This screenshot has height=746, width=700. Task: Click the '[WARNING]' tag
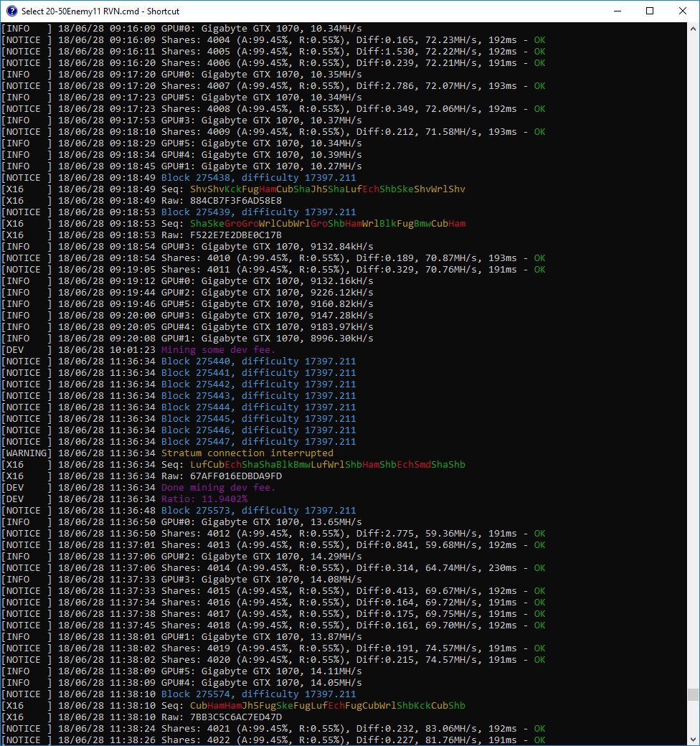pyautogui.click(x=27, y=453)
